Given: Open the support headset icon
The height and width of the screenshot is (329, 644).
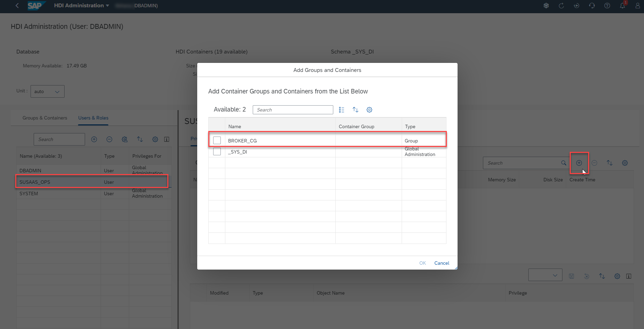Looking at the screenshot, I should pyautogui.click(x=592, y=6).
